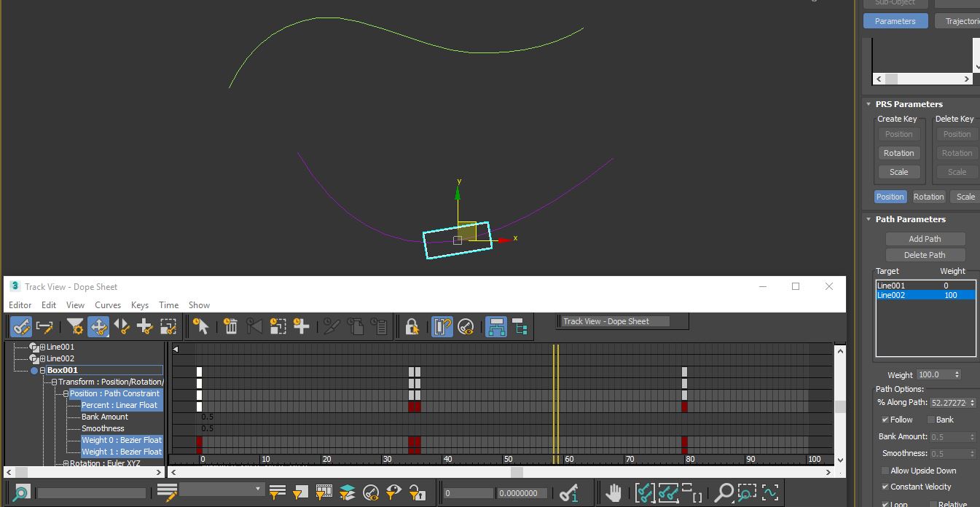Increase % Along Path with the spinner
Screen dimensions: 980x507
pos(973,399)
